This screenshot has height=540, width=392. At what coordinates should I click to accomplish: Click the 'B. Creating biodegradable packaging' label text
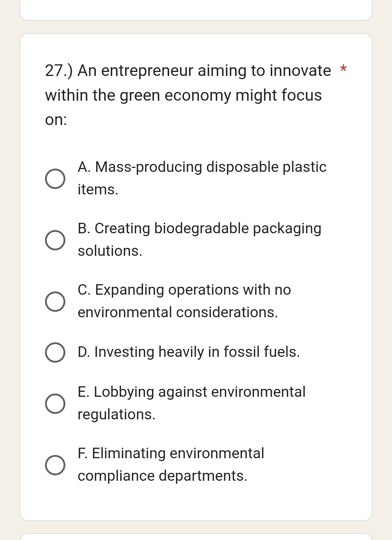pyautogui.click(x=199, y=229)
